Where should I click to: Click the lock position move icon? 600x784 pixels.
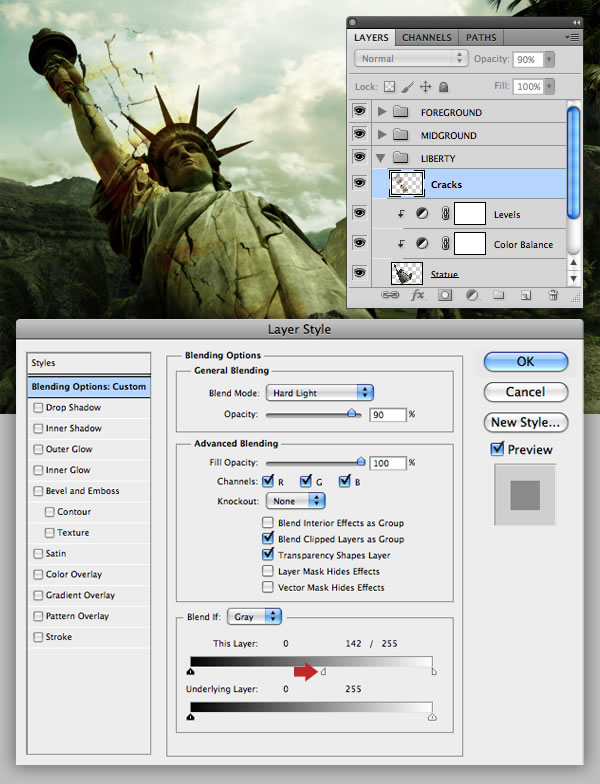426,87
